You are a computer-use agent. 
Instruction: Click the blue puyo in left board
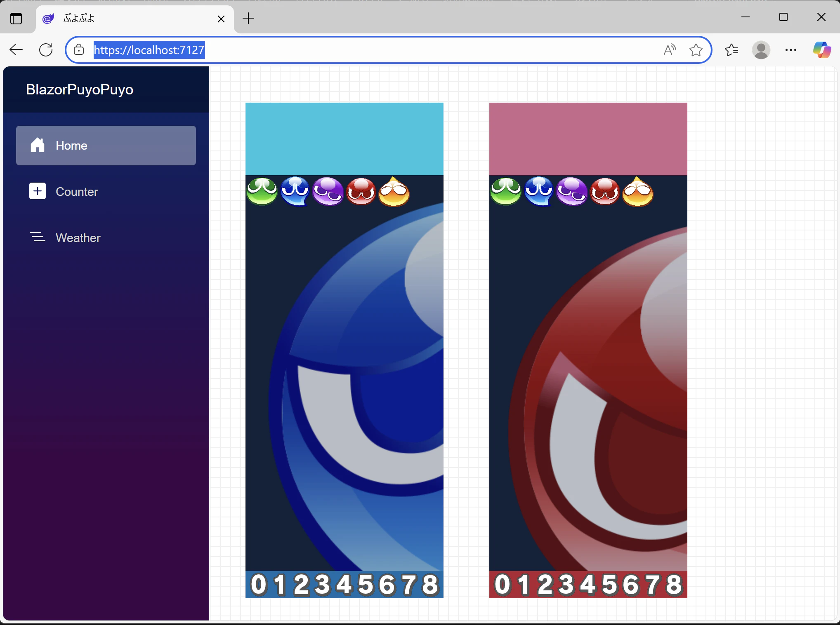pyautogui.click(x=295, y=191)
